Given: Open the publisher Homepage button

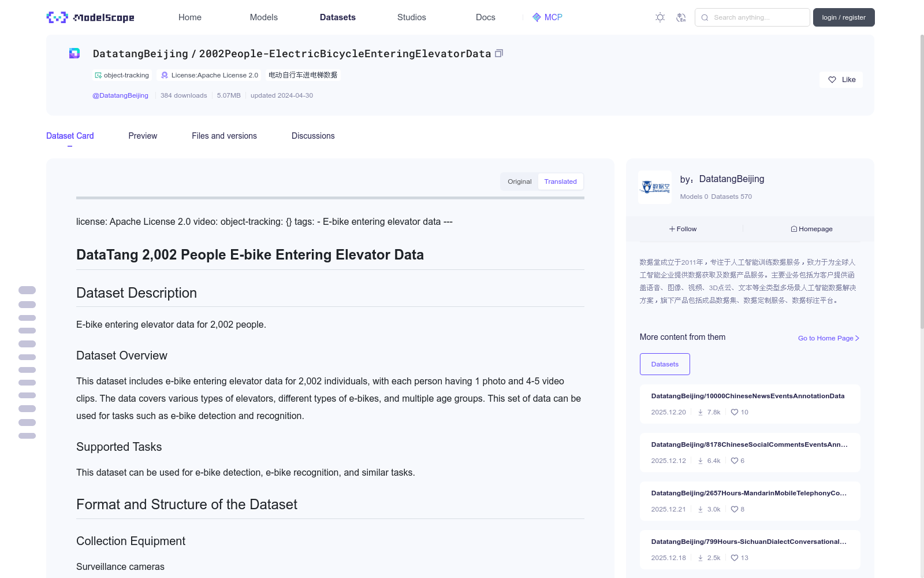Looking at the screenshot, I should pyautogui.click(x=812, y=229).
